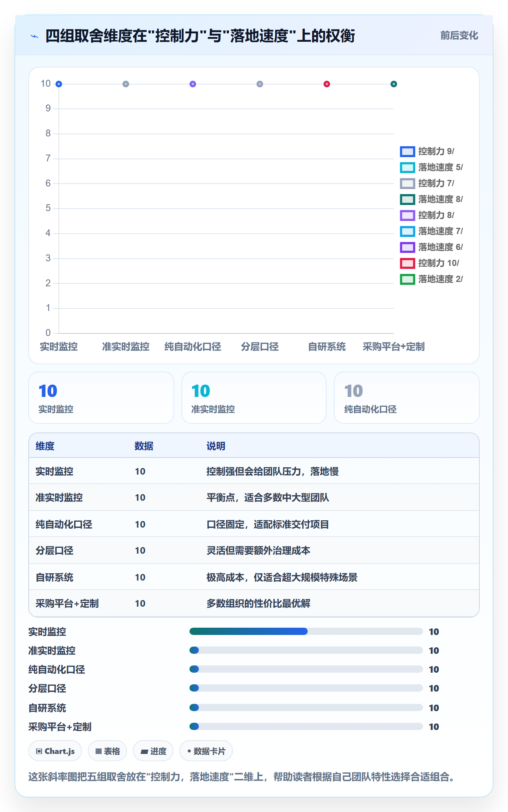Click the 分层口径 progress bar
The height and width of the screenshot is (812, 508).
(x=306, y=688)
